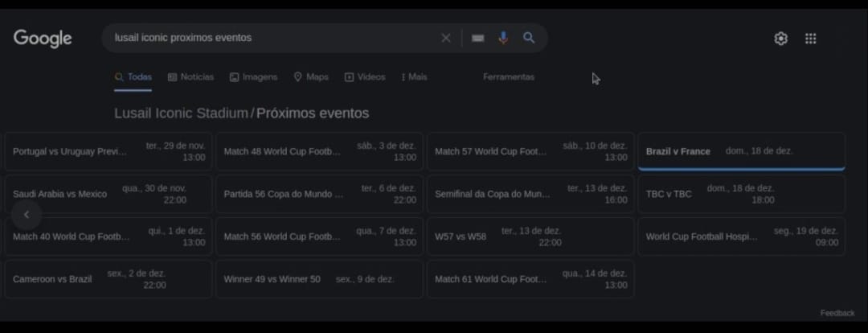Start voice search with microphone icon
Viewport: 868px width, 333px height.
click(503, 38)
